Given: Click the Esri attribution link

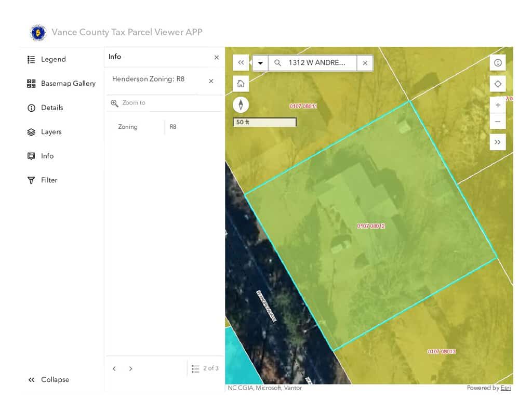Looking at the screenshot, I should click(506, 388).
